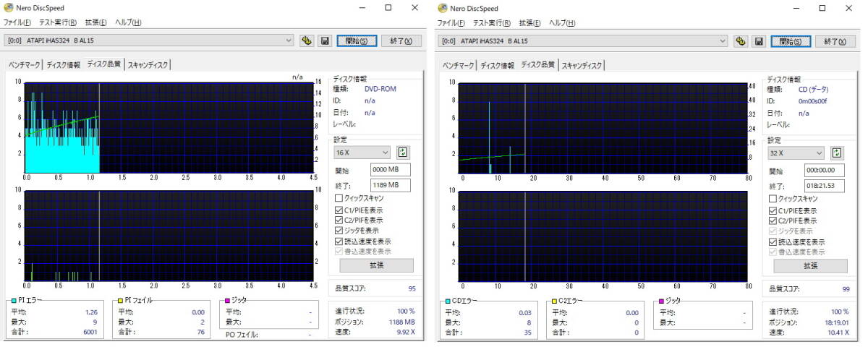Open ヘルプ menu in right window
This screenshot has width=868, height=347.
[561, 22]
